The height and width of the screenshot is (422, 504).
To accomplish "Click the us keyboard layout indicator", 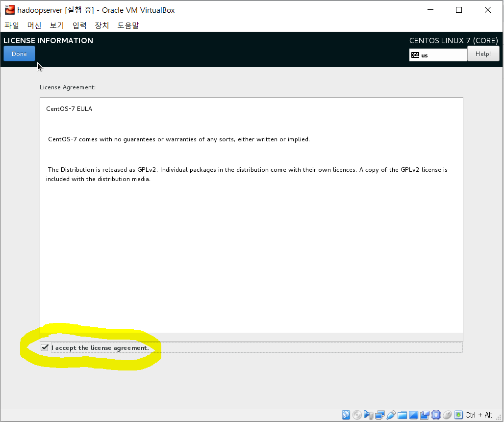I will (x=438, y=55).
